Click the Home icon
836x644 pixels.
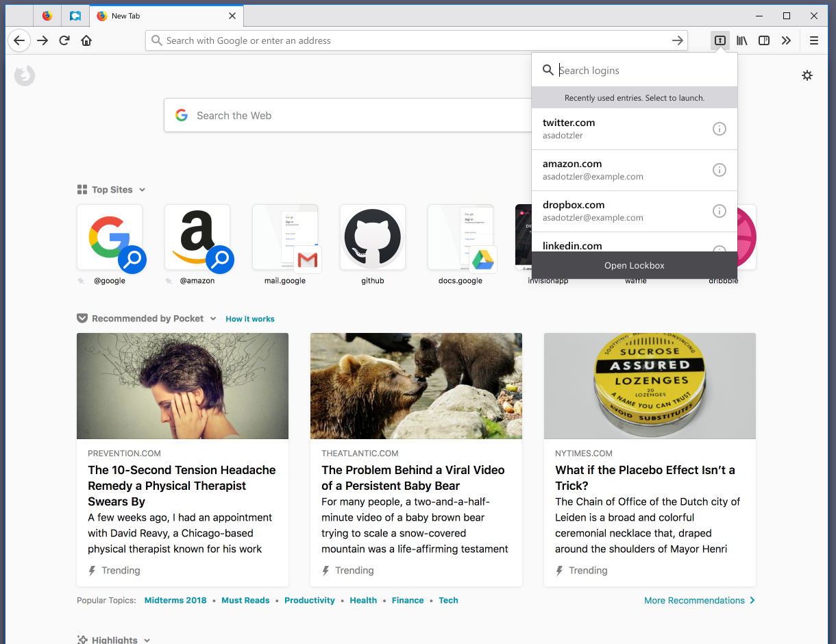[x=86, y=40]
